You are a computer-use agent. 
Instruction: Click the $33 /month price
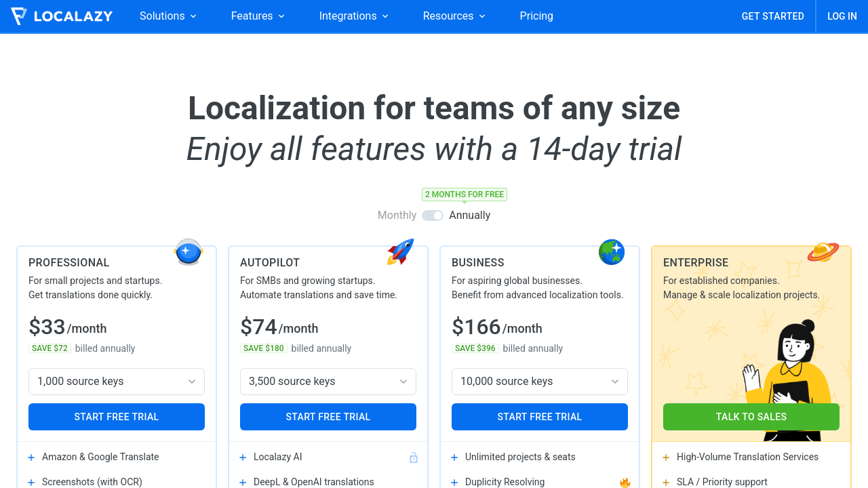click(68, 327)
